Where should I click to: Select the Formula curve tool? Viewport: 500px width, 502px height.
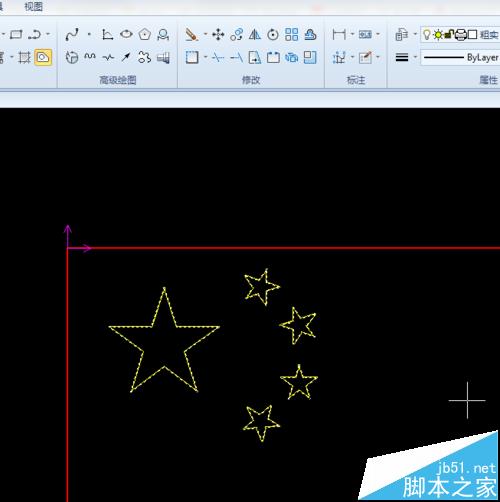(x=107, y=34)
